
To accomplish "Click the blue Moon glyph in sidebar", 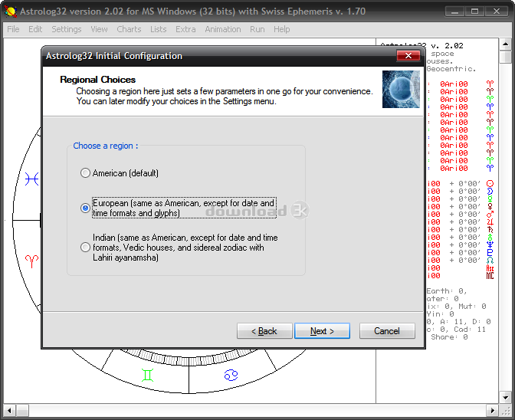I will (x=490, y=191).
